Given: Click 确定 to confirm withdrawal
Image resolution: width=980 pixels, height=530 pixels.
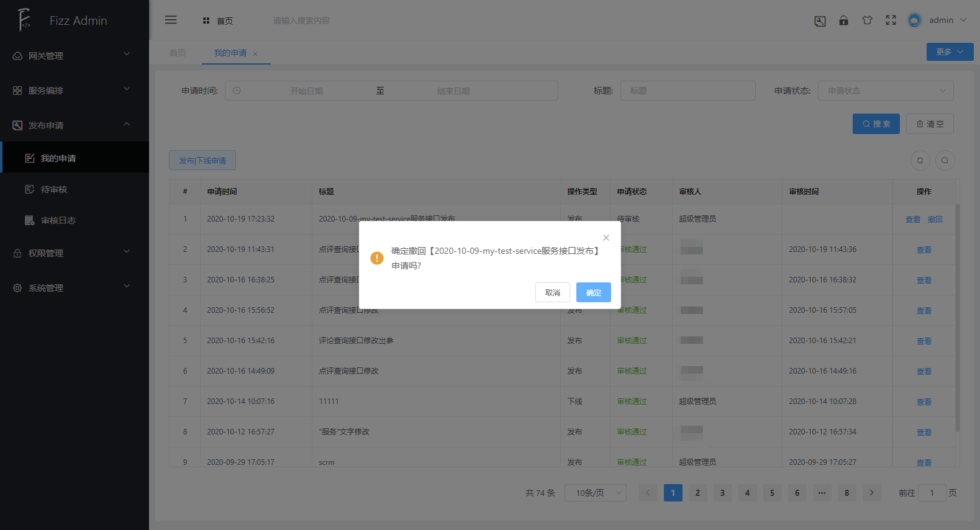Looking at the screenshot, I should tap(594, 292).
